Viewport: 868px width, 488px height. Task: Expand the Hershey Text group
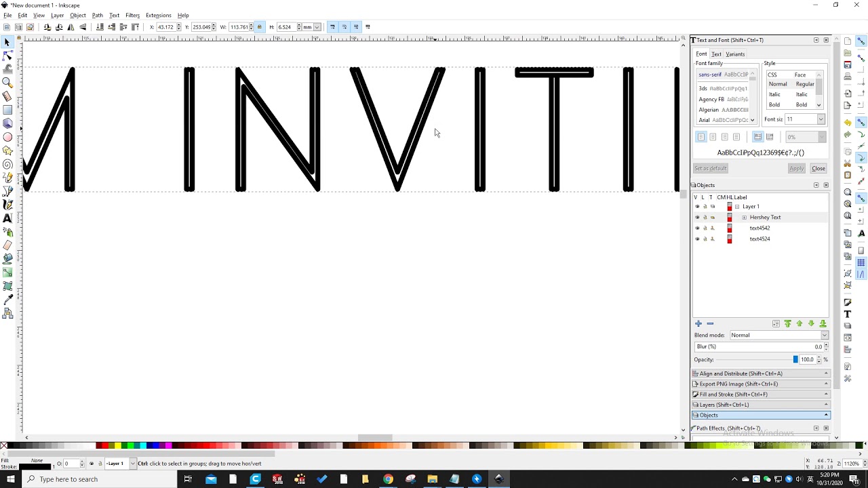pyautogui.click(x=745, y=218)
